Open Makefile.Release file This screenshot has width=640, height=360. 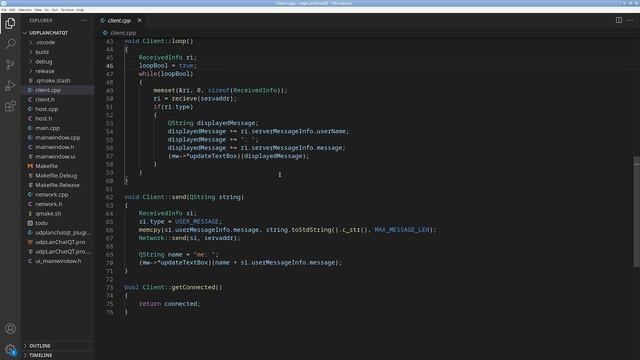click(x=58, y=185)
